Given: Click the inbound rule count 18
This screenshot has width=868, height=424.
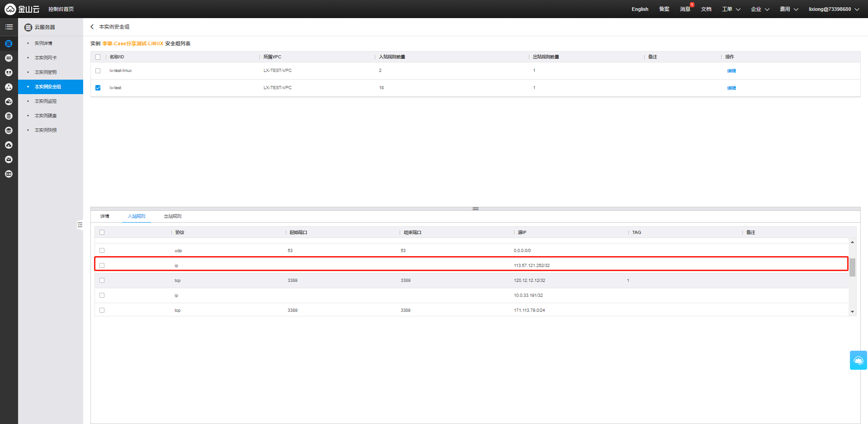Looking at the screenshot, I should click(x=382, y=88).
